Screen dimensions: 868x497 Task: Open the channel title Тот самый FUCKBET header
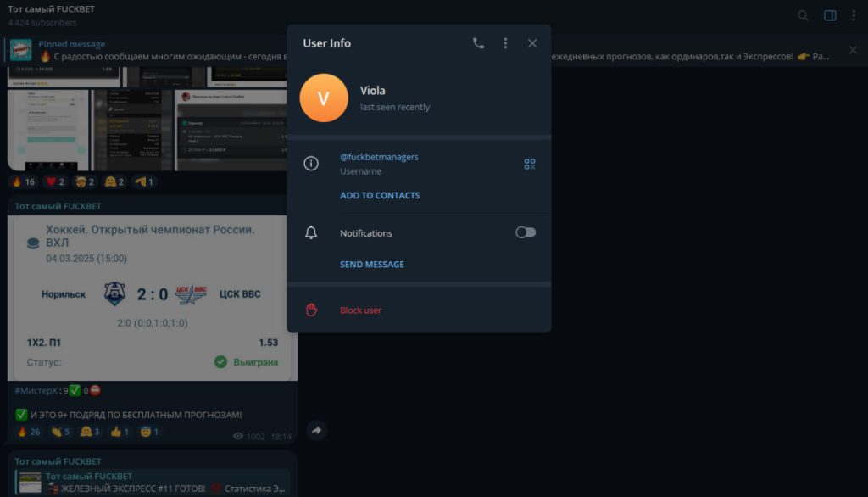51,9
